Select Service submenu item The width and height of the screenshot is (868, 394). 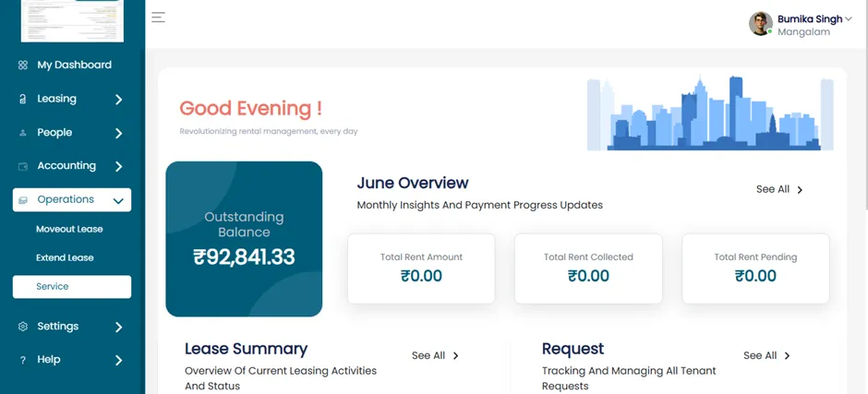pyautogui.click(x=72, y=287)
